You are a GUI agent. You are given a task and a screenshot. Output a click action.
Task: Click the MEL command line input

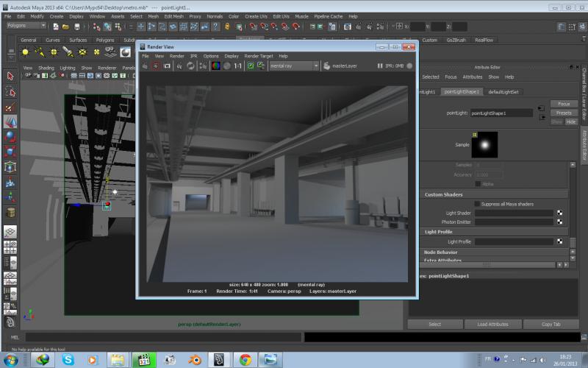(x=163, y=337)
